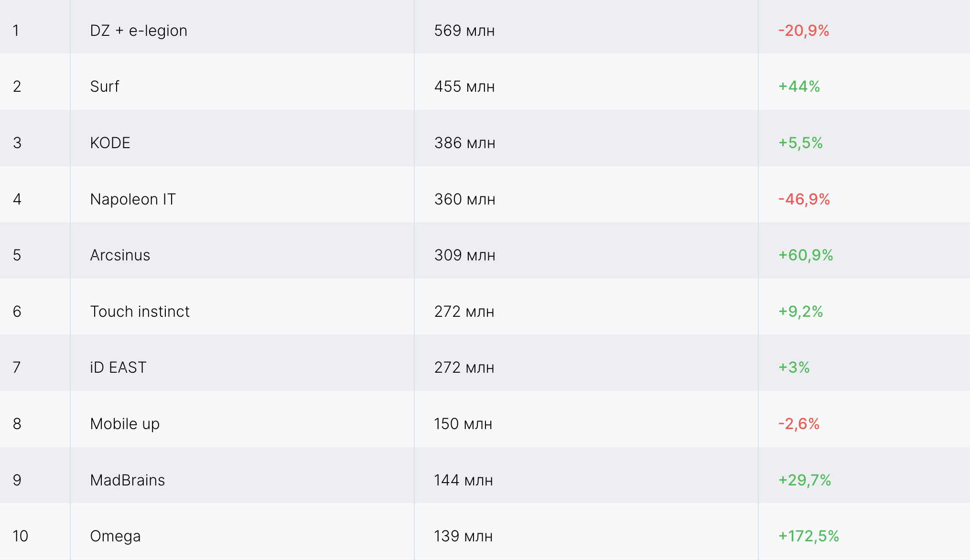The height and width of the screenshot is (560, 970).
Task: Select the Surf company name cell
Action: [105, 86]
